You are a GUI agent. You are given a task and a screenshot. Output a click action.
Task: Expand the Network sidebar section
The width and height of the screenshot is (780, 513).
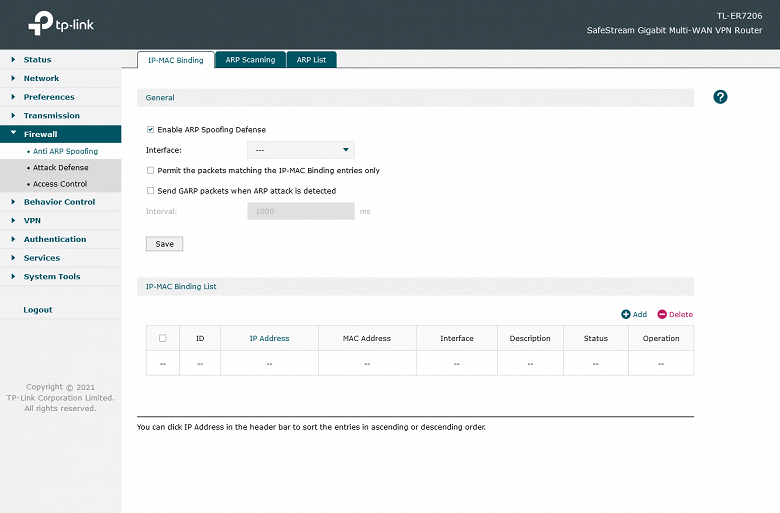[41, 78]
